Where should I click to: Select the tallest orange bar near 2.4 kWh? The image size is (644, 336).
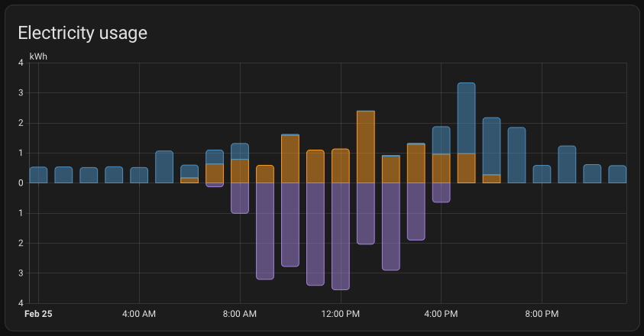click(x=365, y=147)
